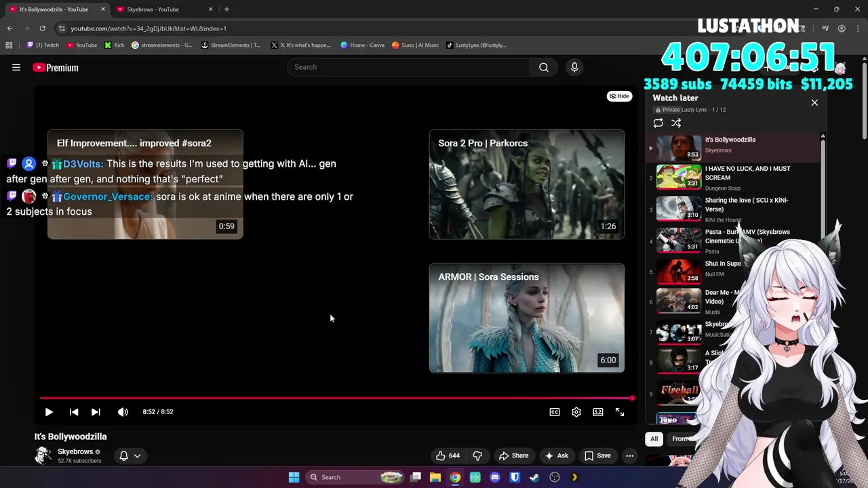Viewport: 868px width, 488px height.
Task: Open the Windows Start menu
Action: 294,477
